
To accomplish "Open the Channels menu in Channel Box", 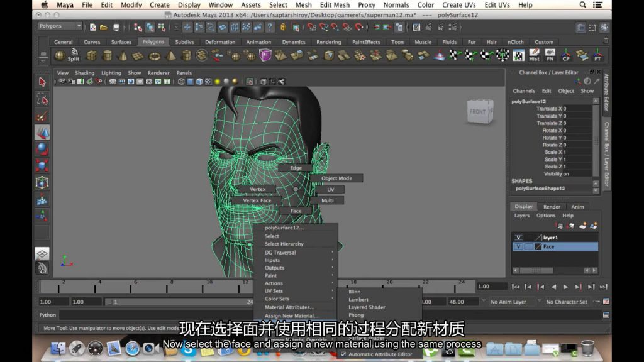I will tap(524, 91).
